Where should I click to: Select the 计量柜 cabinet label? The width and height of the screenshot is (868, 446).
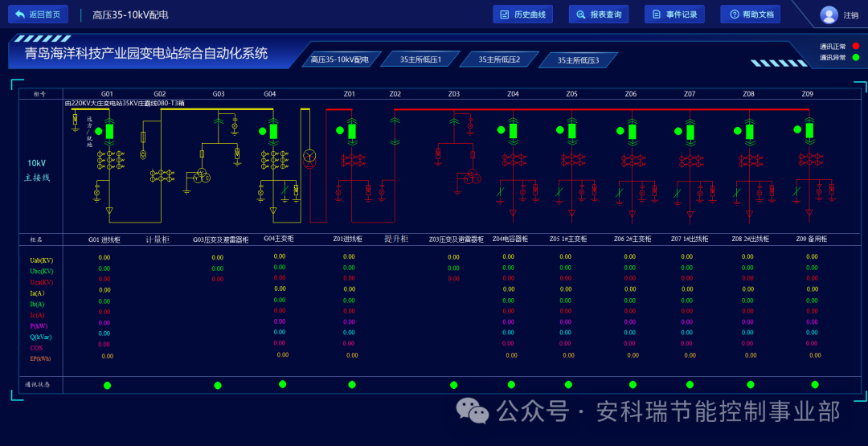[x=158, y=239]
